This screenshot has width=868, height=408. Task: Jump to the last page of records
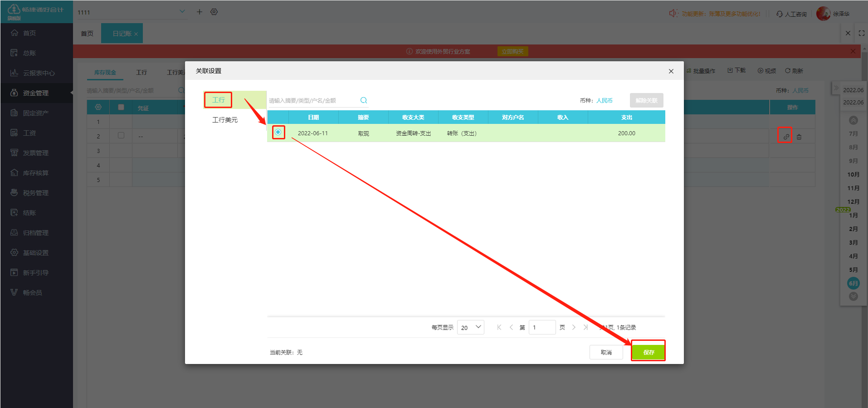[x=585, y=327]
